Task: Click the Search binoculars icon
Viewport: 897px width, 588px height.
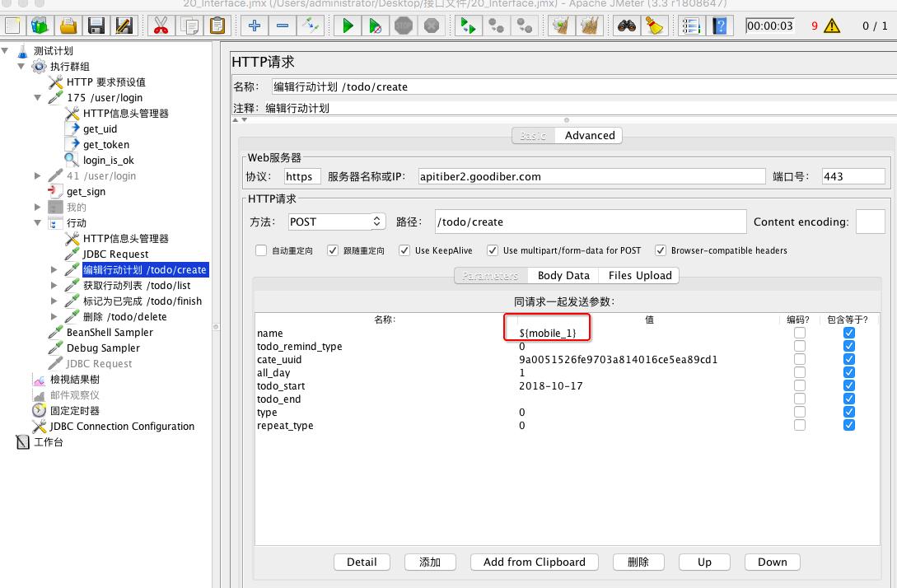Action: (x=626, y=26)
